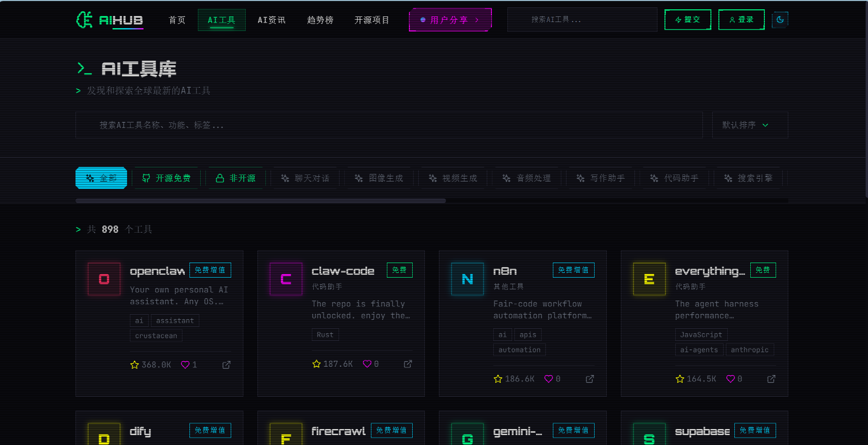868x445 pixels.
Task: Open the claw-code tool title
Action: pyautogui.click(x=343, y=271)
